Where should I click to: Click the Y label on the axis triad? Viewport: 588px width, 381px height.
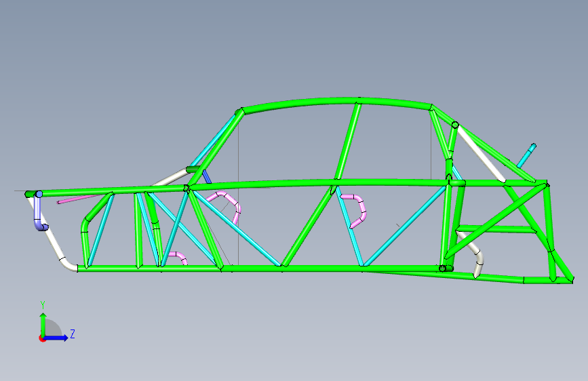(43, 305)
